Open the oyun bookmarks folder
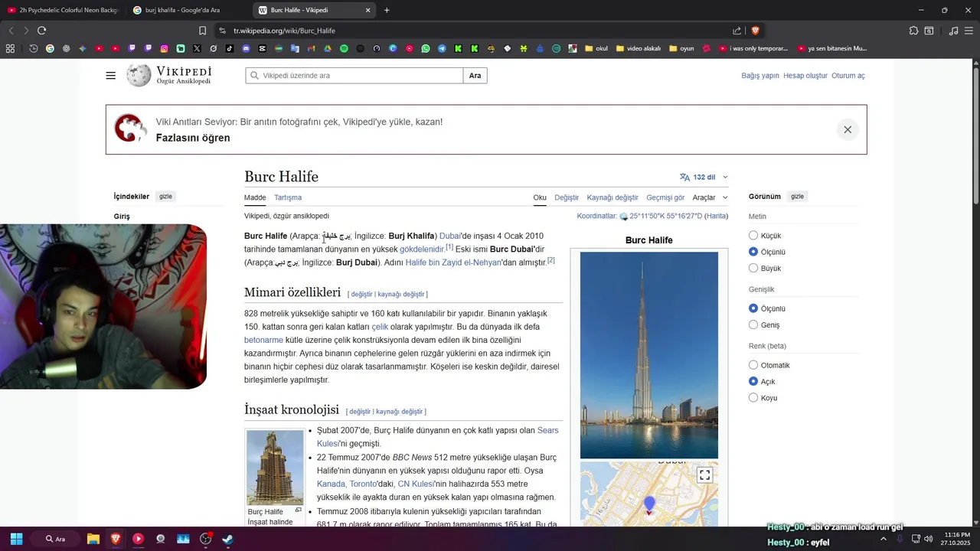This screenshot has height=551, width=980. [681, 48]
